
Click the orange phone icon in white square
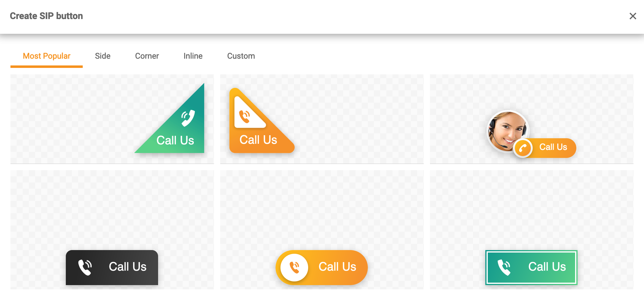tap(245, 116)
